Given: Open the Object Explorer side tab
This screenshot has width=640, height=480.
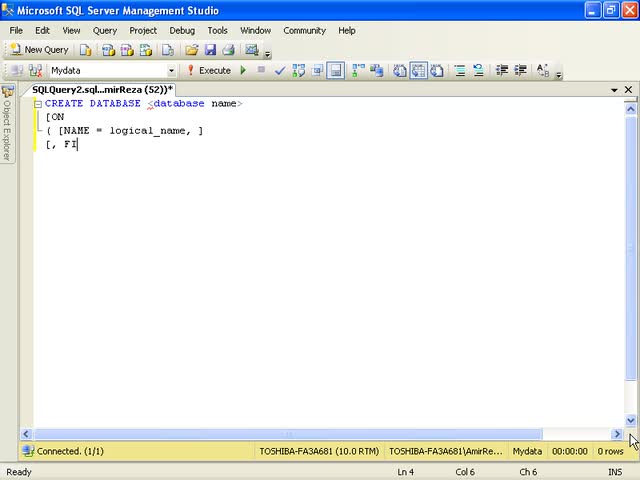Looking at the screenshot, I should click(x=7, y=124).
